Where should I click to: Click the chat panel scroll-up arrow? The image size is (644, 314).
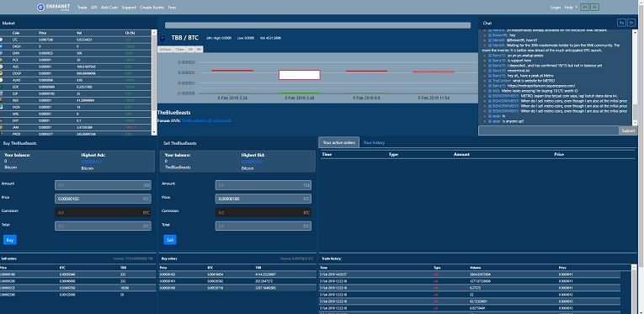click(x=635, y=32)
